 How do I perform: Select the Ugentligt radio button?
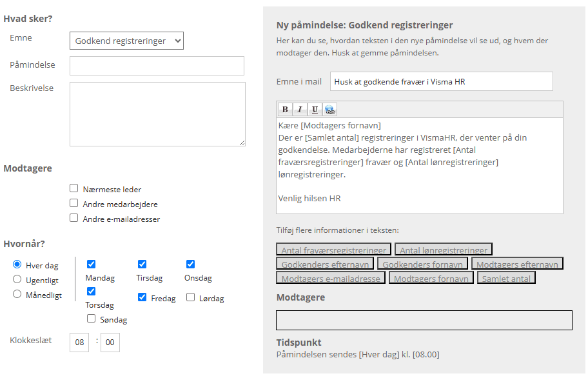click(x=17, y=279)
